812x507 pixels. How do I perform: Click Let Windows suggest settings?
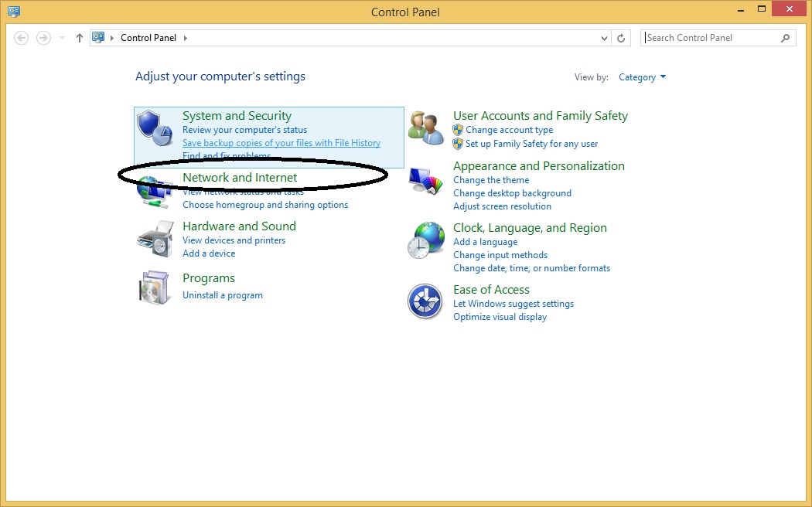pos(513,304)
